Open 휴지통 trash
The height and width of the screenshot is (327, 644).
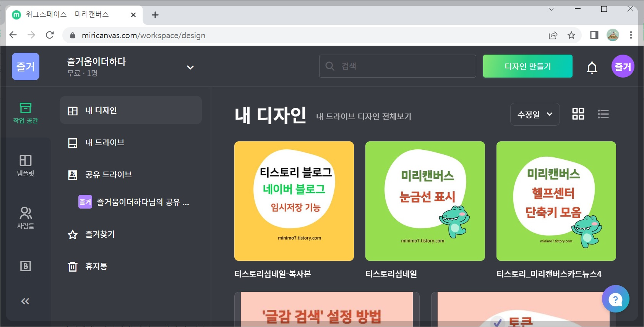click(131, 266)
